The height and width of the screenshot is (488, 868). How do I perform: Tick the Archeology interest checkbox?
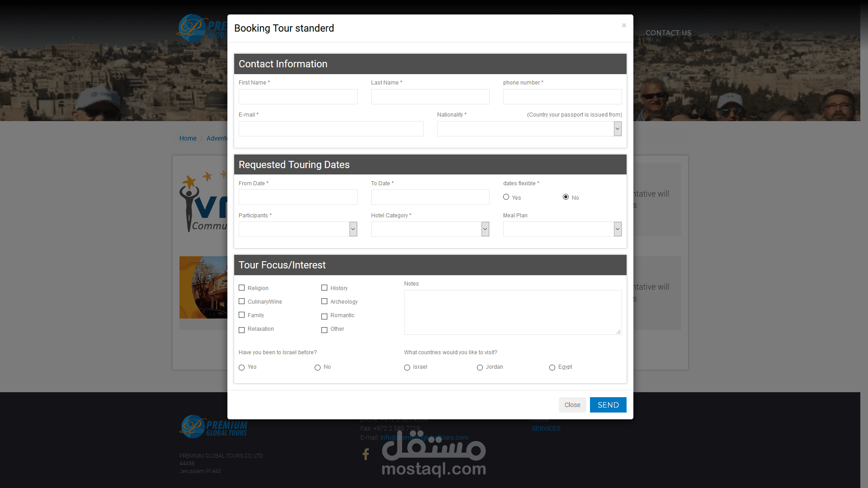pos(324,301)
